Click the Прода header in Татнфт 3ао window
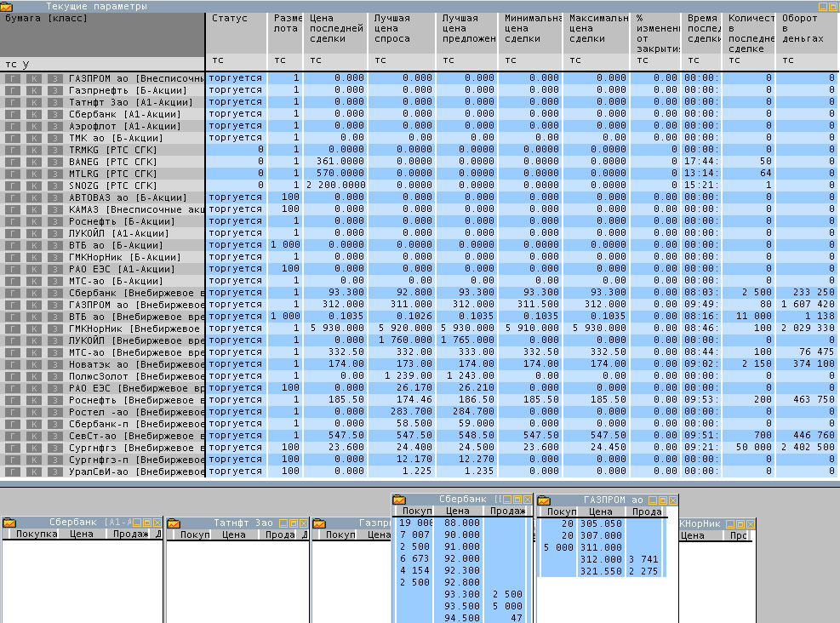 [x=280, y=534]
